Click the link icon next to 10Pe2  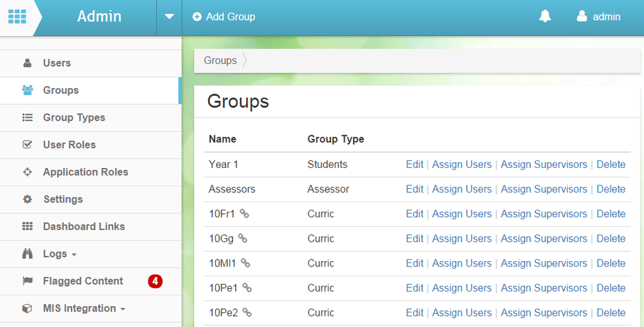tap(247, 312)
